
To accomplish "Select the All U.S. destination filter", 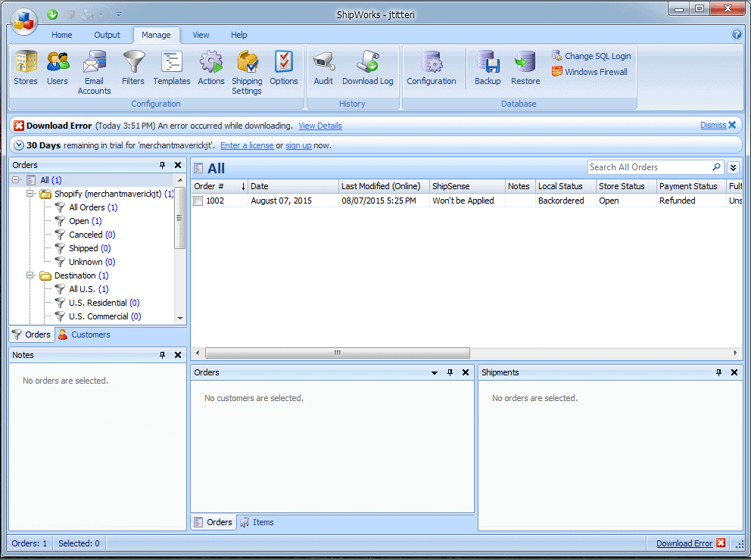I will 89,289.
